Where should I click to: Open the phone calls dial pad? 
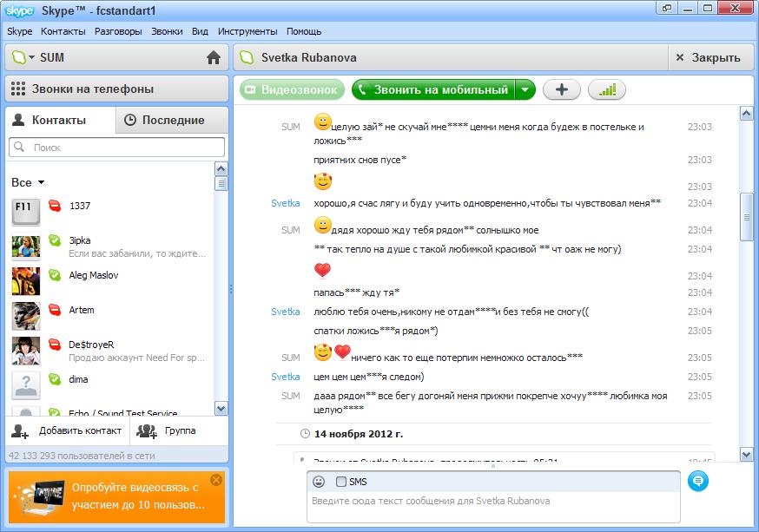pos(116,89)
